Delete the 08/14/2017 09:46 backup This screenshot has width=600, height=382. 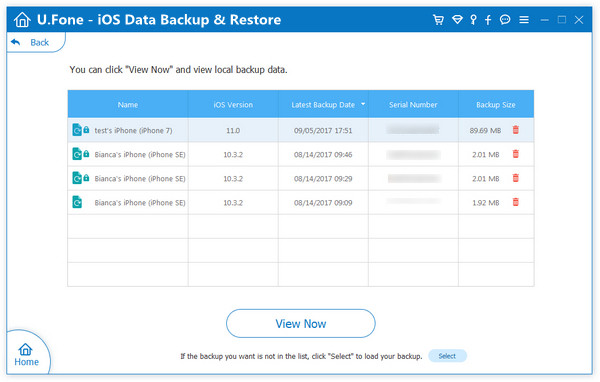pyautogui.click(x=515, y=154)
